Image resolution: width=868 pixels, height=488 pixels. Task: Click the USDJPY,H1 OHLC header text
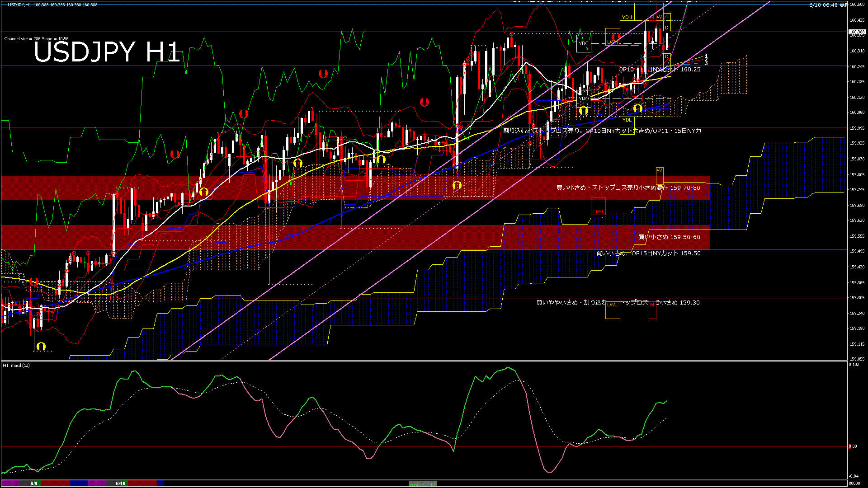[x=52, y=5]
